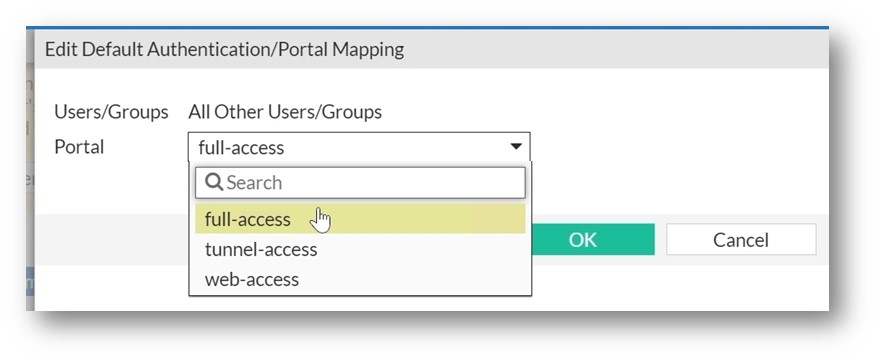This screenshot has height=363, width=881.
Task: Focus the Search field in the dropdown
Action: click(x=360, y=183)
